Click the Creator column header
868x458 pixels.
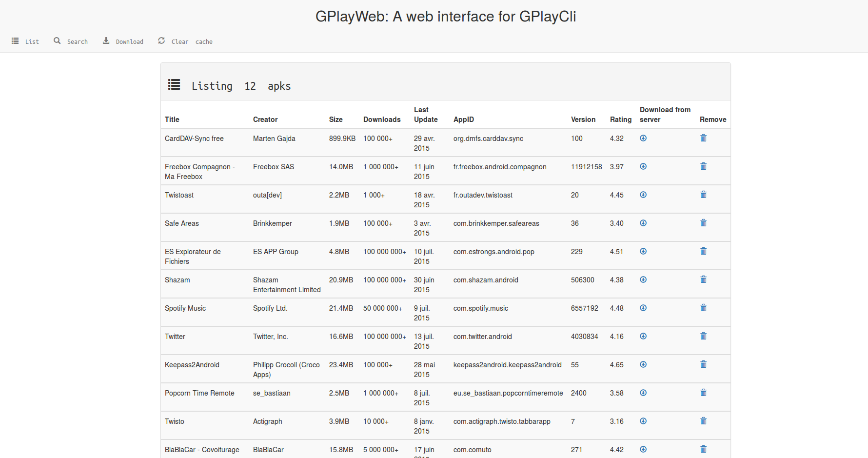[x=265, y=119]
